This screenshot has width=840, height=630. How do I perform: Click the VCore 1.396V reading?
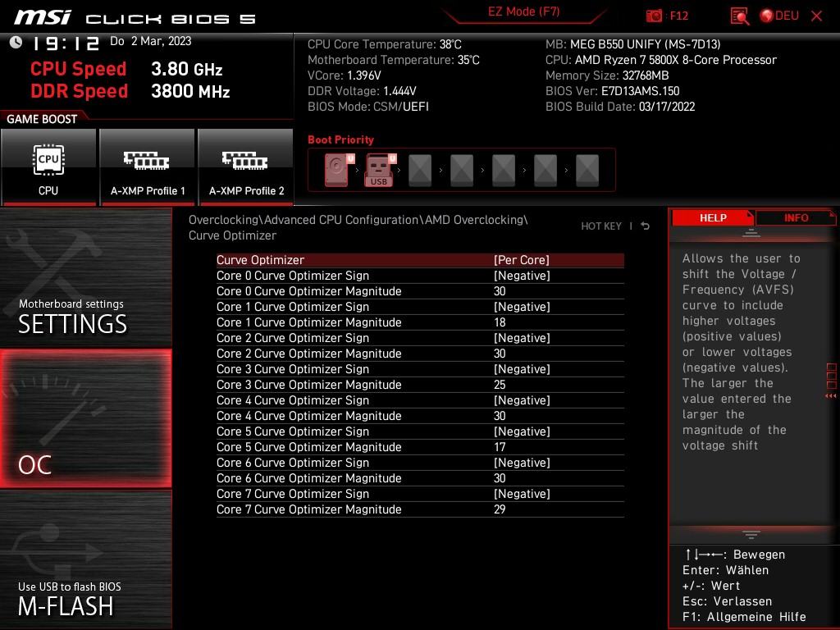[x=344, y=75]
